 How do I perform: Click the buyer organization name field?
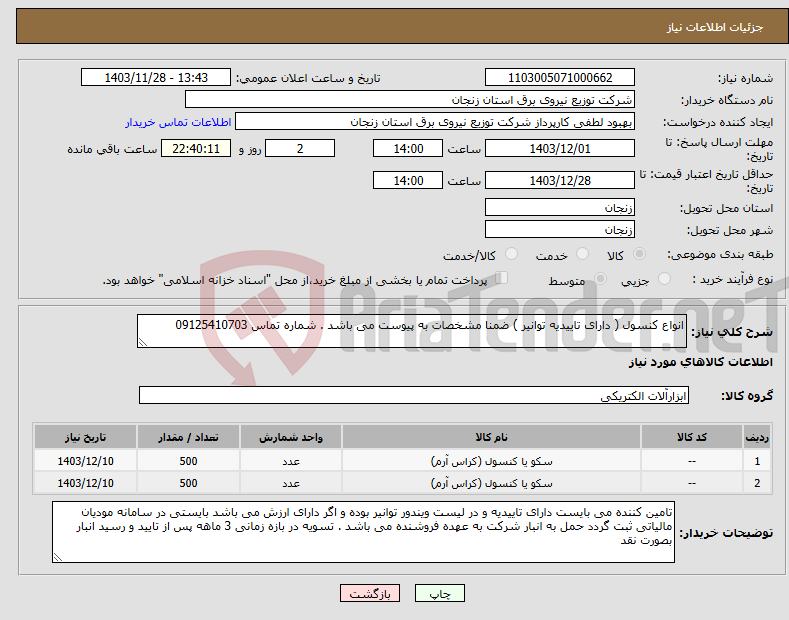click(410, 100)
